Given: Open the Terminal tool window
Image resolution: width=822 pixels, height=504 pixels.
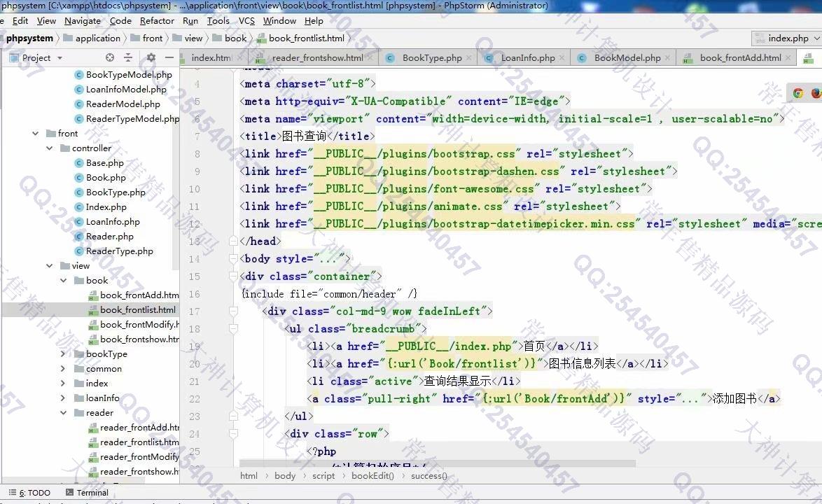Looking at the screenshot, I should click(87, 493).
